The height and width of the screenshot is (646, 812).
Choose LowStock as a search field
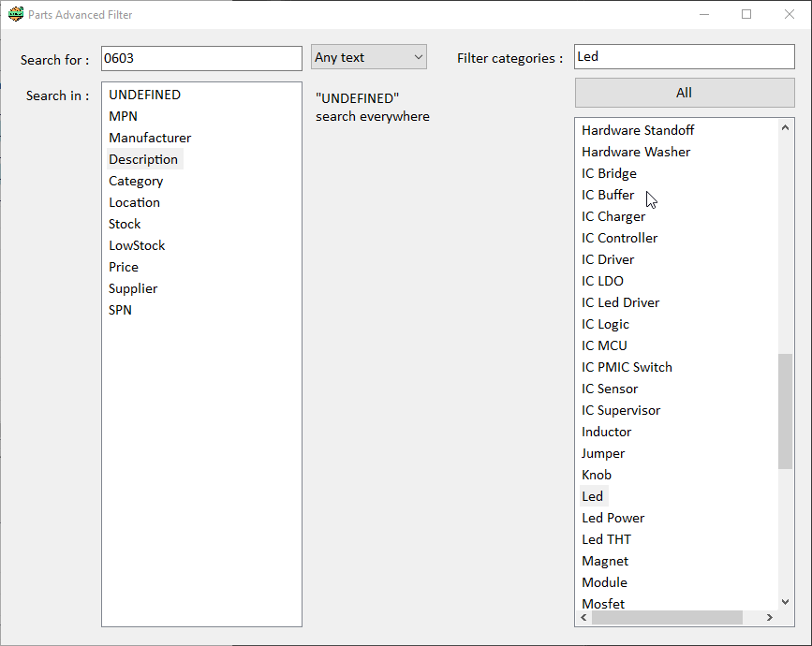pyautogui.click(x=137, y=245)
